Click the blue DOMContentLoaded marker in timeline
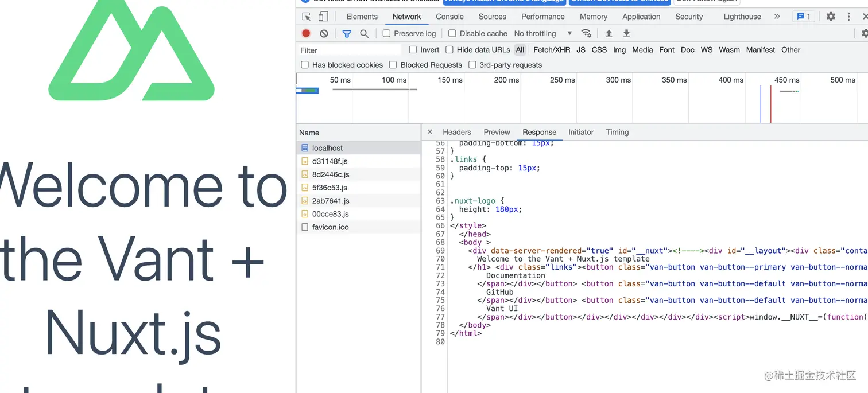This screenshot has width=868, height=393. pyautogui.click(x=761, y=104)
